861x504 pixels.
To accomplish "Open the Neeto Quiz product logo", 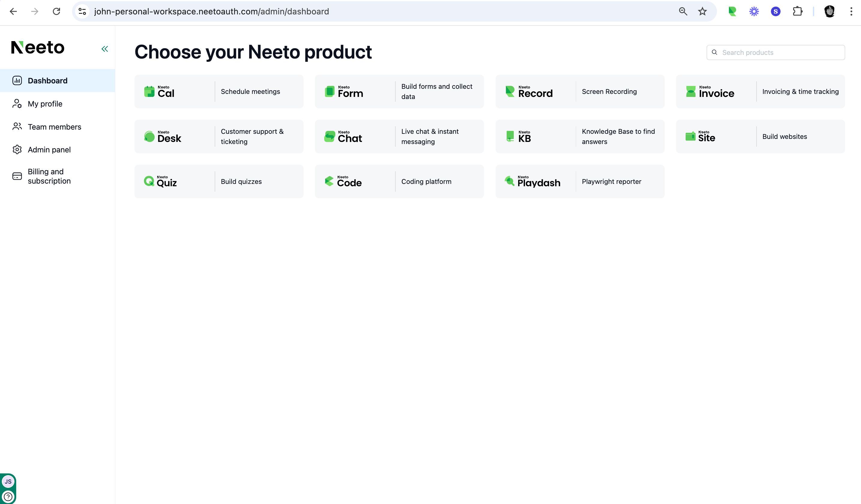I will click(160, 181).
